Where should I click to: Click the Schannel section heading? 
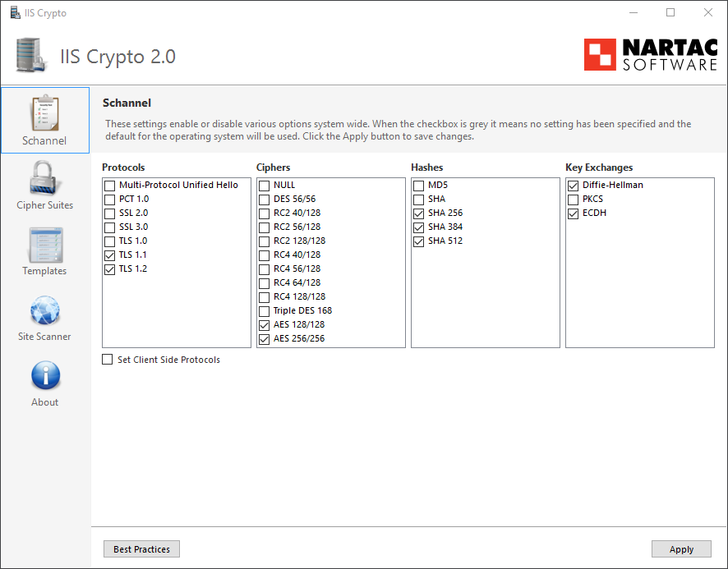click(127, 103)
